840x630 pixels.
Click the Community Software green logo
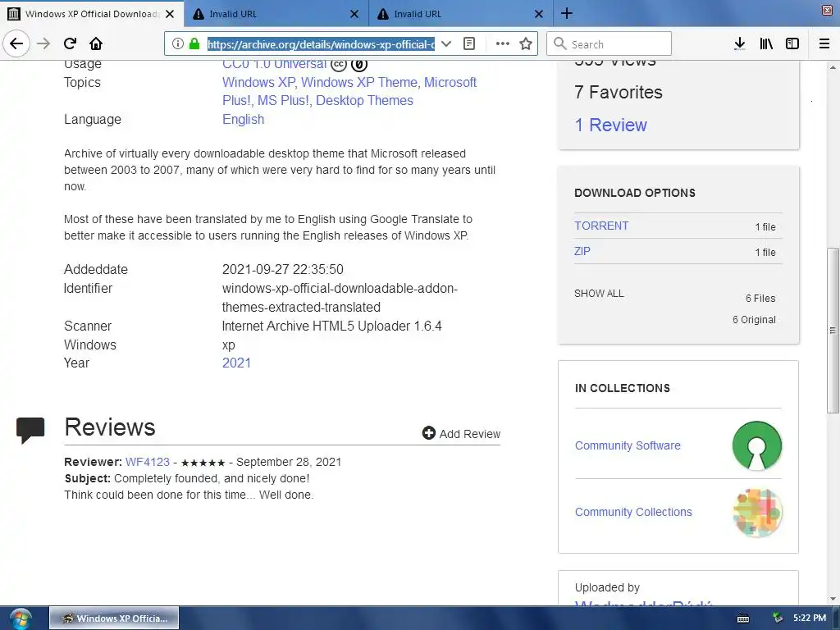757,445
